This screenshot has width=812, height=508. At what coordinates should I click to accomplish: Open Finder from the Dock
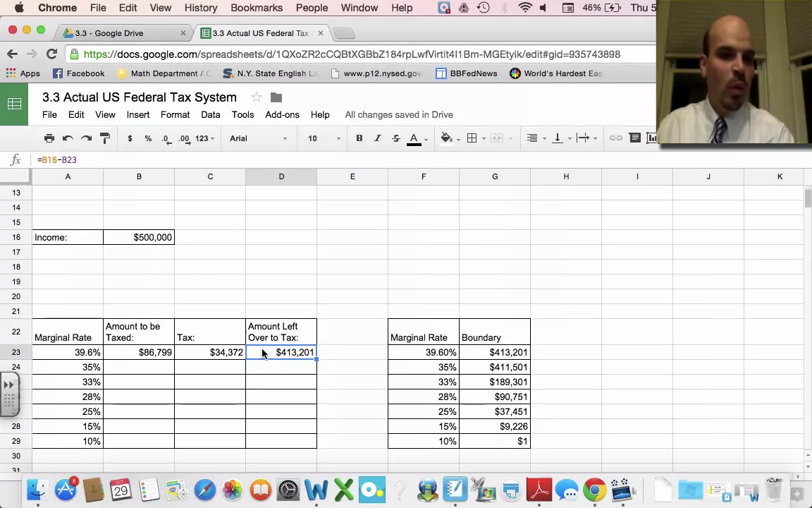point(37,490)
